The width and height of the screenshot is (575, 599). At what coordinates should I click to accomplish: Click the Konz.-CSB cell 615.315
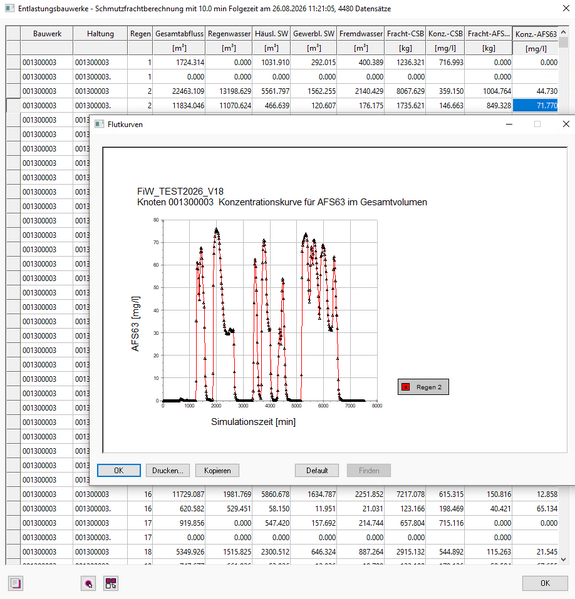tap(445, 494)
